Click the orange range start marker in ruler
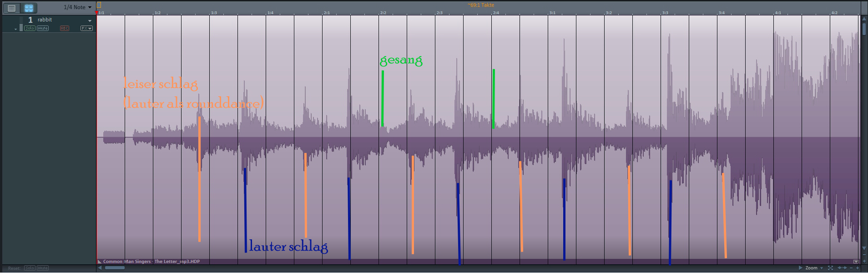This screenshot has width=868, height=273. pos(99,5)
